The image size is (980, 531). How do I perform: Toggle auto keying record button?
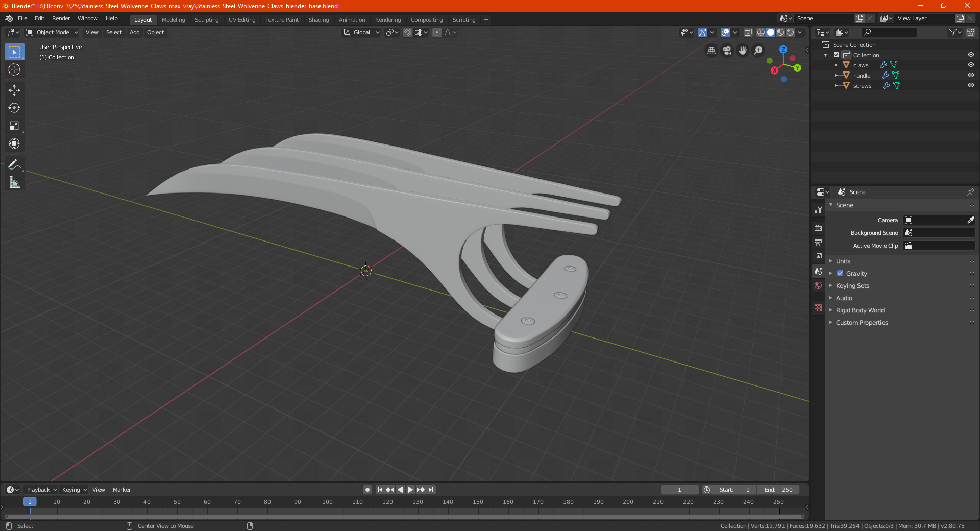(367, 490)
